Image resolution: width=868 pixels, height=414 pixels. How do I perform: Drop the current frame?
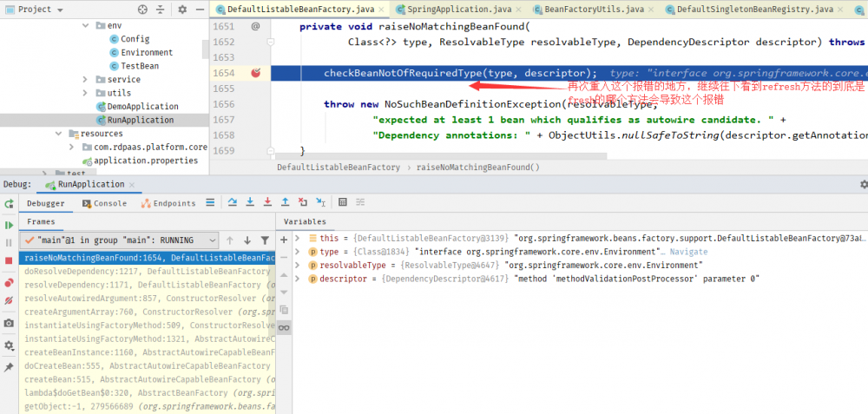tap(303, 202)
